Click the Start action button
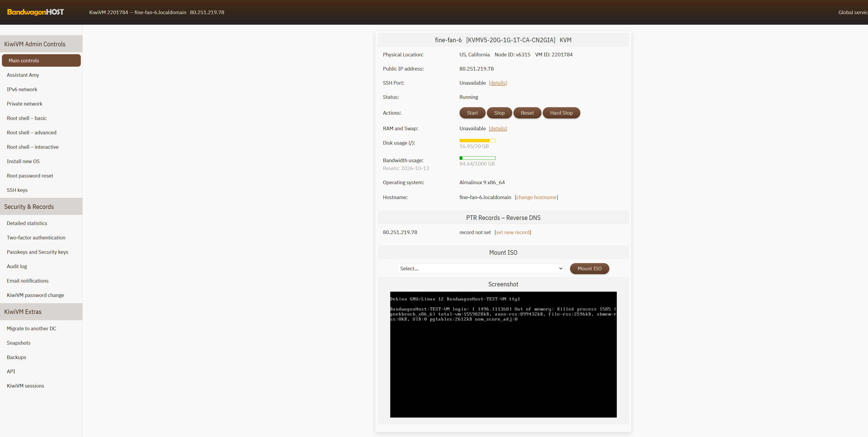Image resolution: width=868 pixels, height=437 pixels. 472,113
